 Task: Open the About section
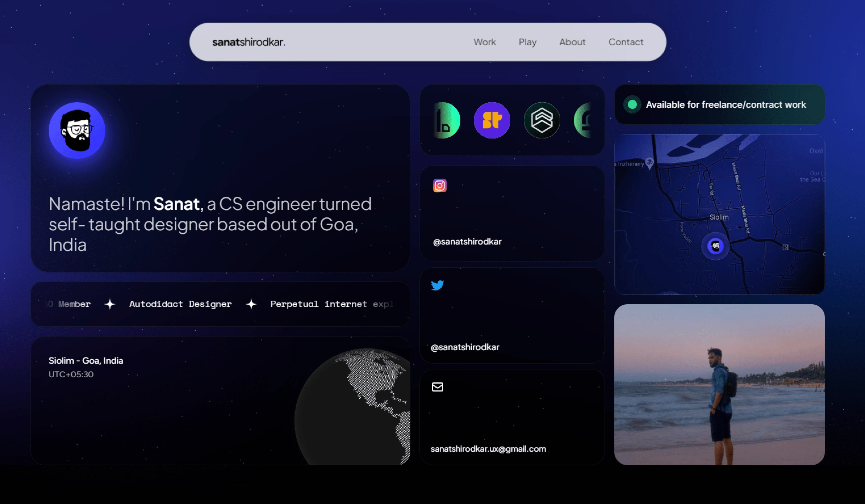572,42
